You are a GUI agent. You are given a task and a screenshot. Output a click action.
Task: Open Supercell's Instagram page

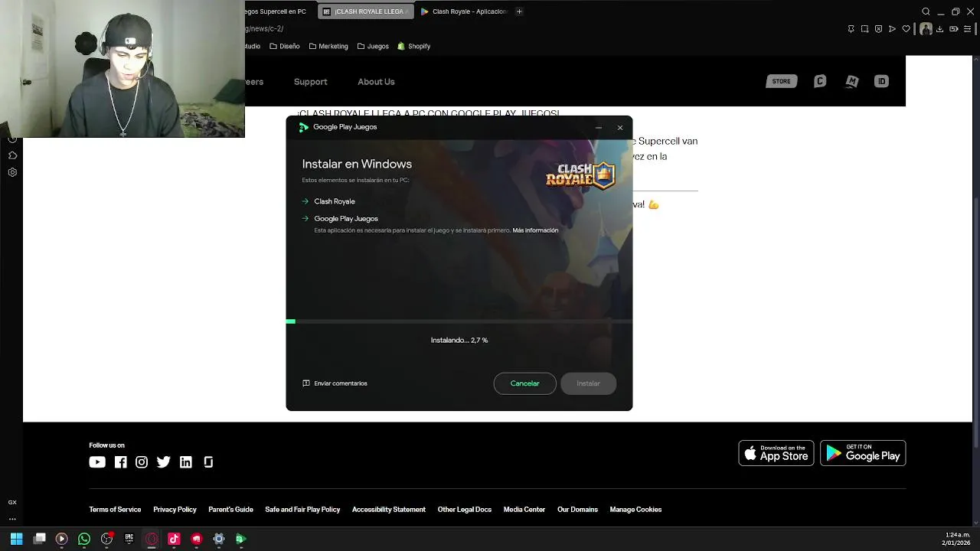point(142,462)
